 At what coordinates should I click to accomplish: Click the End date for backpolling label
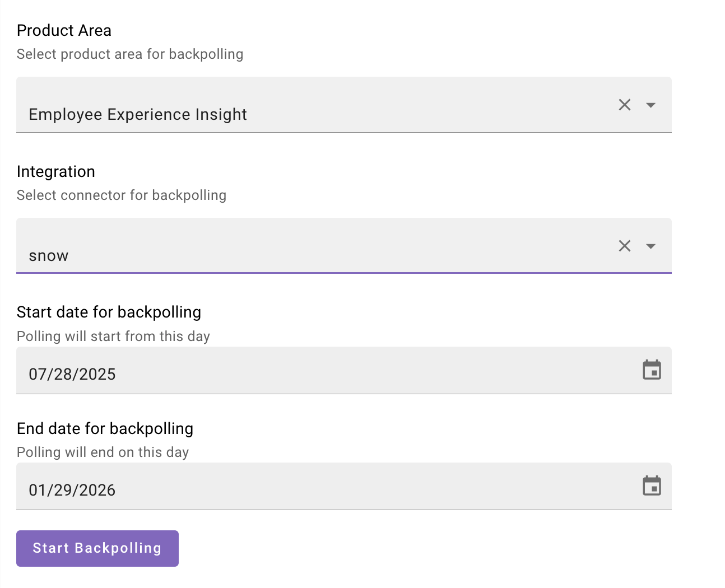pyautogui.click(x=105, y=428)
